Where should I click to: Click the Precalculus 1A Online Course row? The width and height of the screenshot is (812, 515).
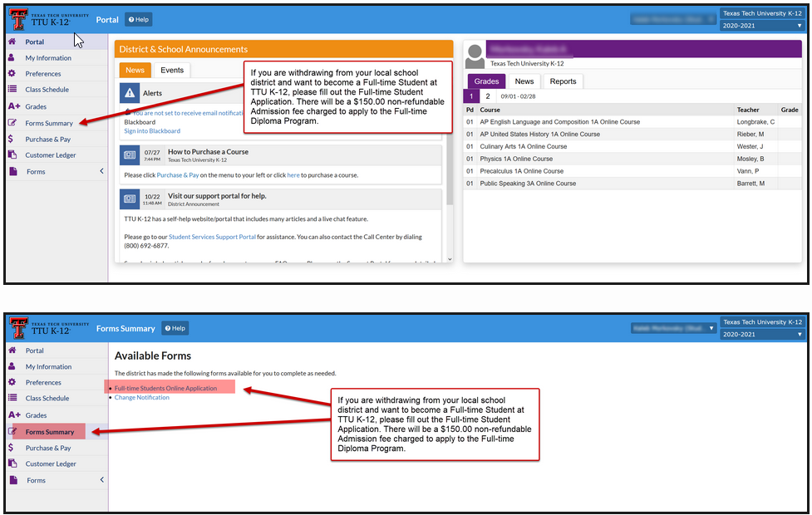point(632,171)
